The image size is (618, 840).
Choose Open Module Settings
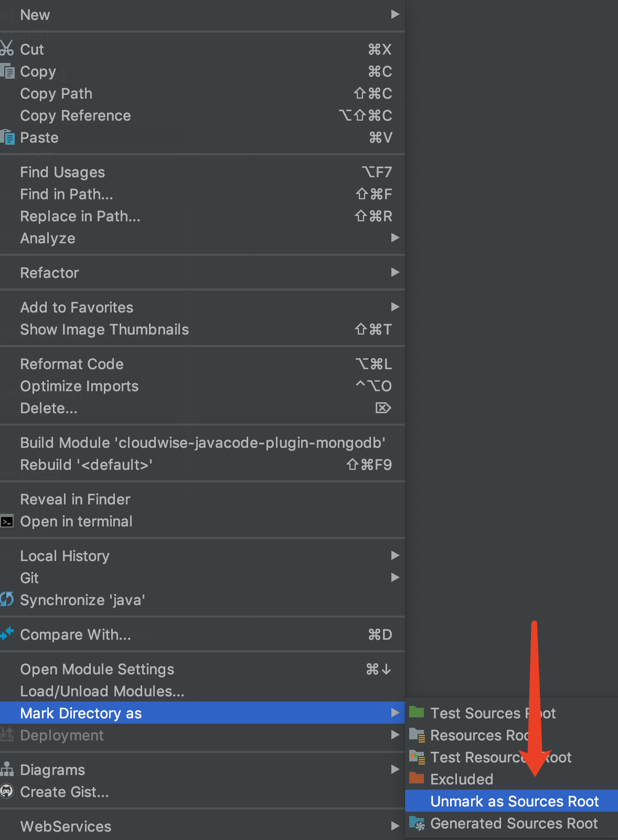(x=97, y=669)
